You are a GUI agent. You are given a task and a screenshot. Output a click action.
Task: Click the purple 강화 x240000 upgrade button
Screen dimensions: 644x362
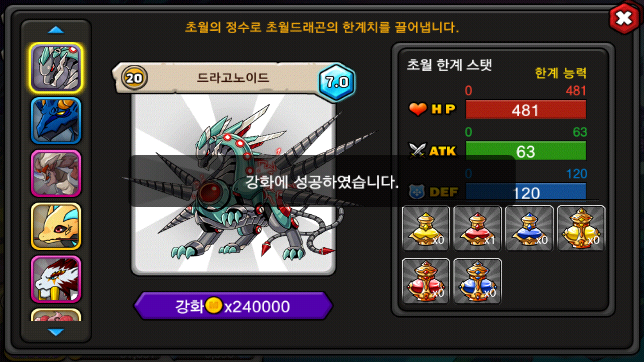click(233, 306)
